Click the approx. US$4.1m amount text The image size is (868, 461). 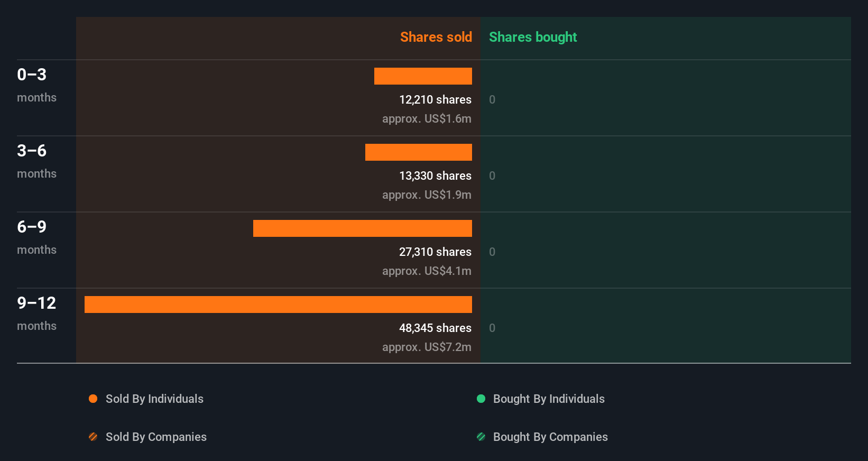[x=427, y=271]
